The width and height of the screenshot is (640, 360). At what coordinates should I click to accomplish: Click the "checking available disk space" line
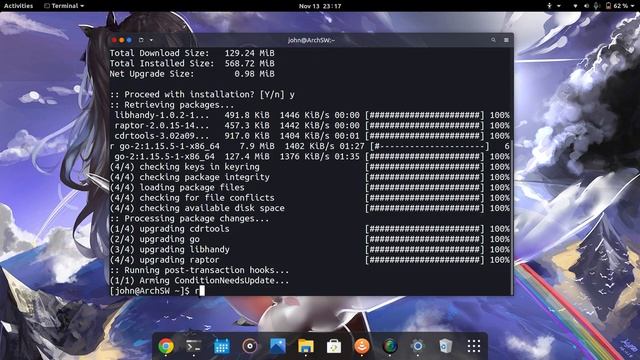click(309, 208)
